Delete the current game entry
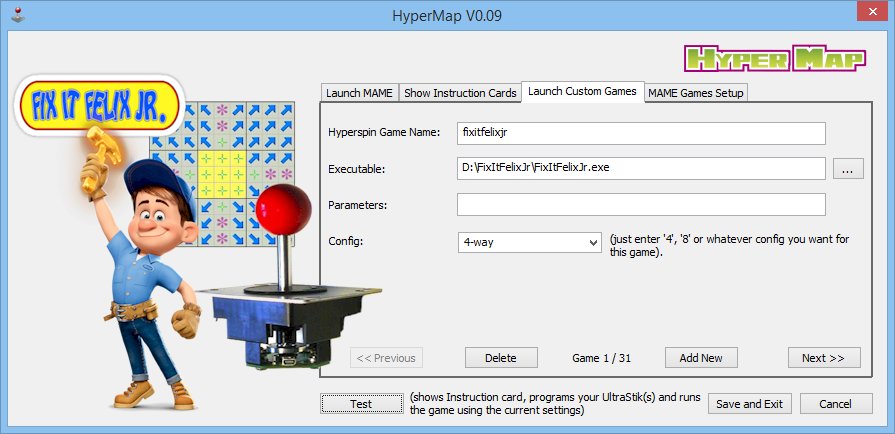 tap(501, 358)
